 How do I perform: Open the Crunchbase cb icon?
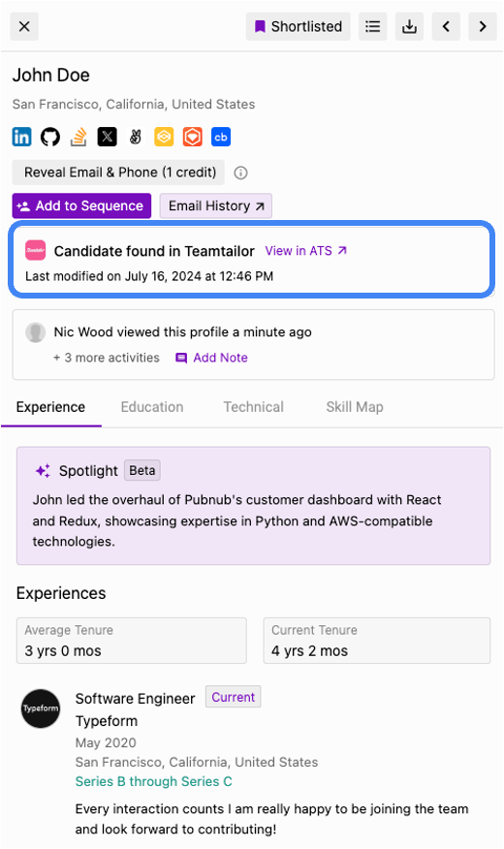pyautogui.click(x=221, y=137)
